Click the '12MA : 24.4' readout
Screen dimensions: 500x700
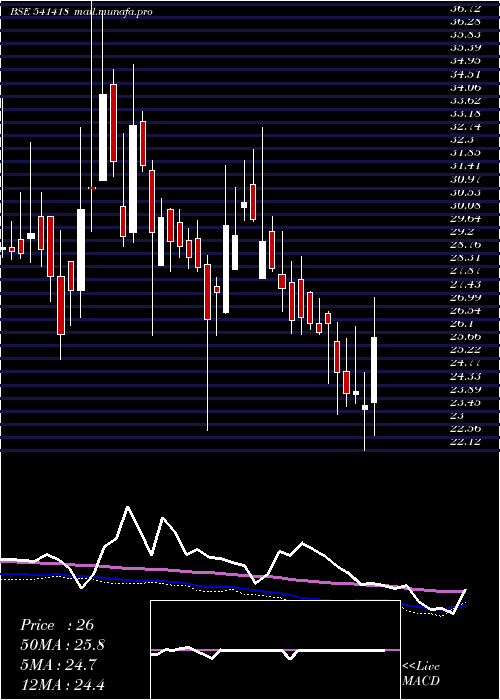tap(62, 684)
